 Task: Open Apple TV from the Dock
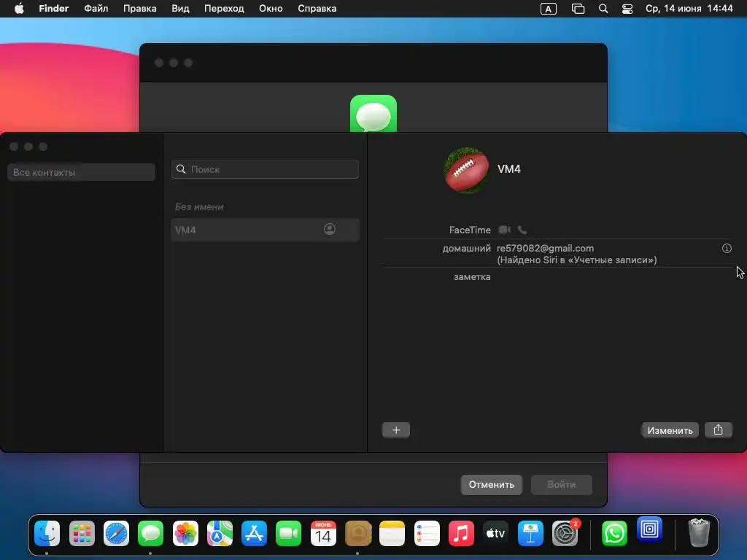[495, 533]
